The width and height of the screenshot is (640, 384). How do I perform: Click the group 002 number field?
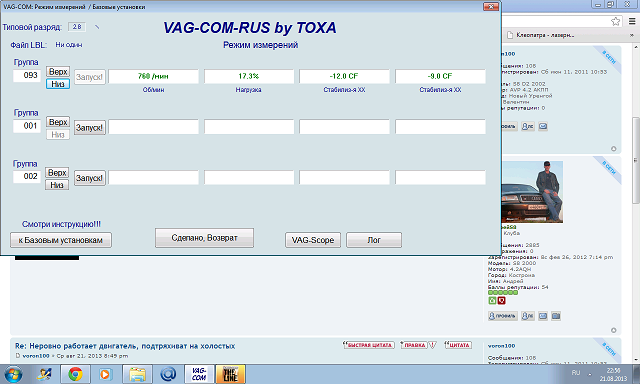tap(27, 176)
